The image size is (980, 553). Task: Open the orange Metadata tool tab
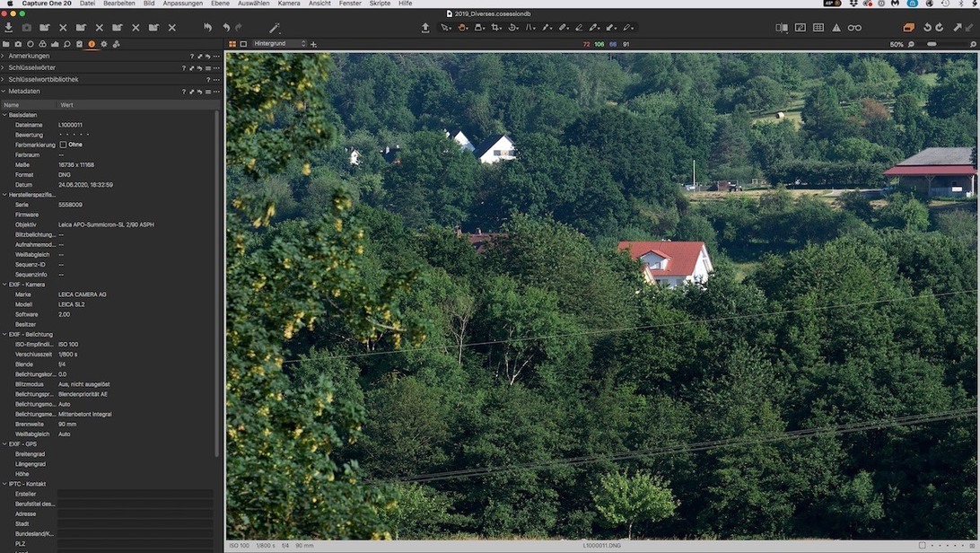pyautogui.click(x=92, y=44)
